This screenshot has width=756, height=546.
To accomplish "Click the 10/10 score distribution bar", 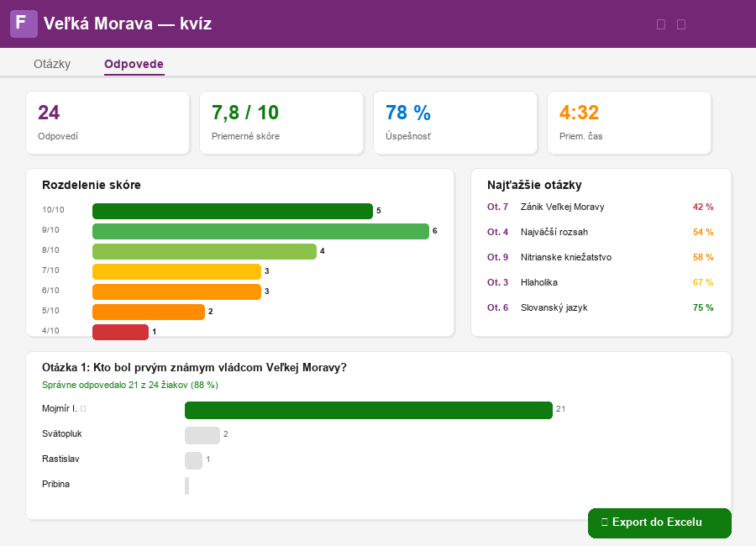I will pyautogui.click(x=233, y=211).
